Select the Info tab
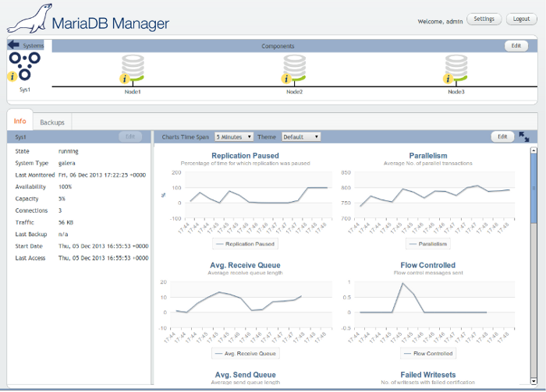This screenshot has width=546, height=392. coord(20,122)
